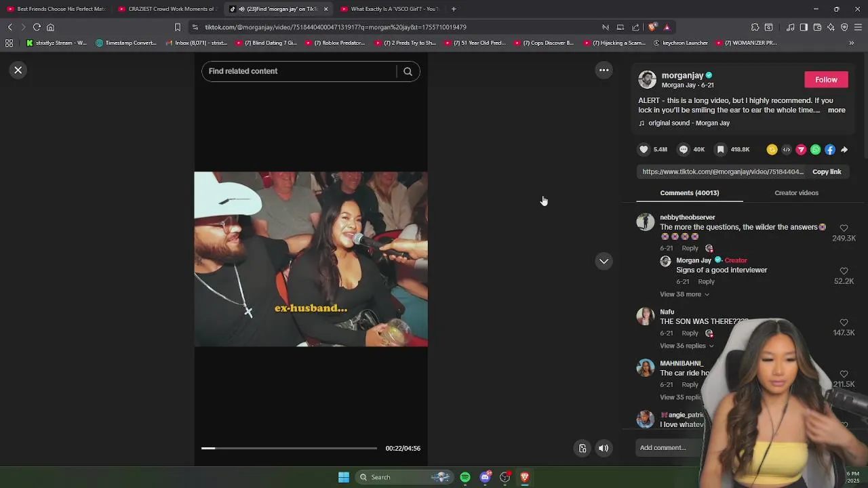Expand 'View 38 more' replies
Image resolution: width=868 pixels, height=488 pixels.
pos(684,295)
